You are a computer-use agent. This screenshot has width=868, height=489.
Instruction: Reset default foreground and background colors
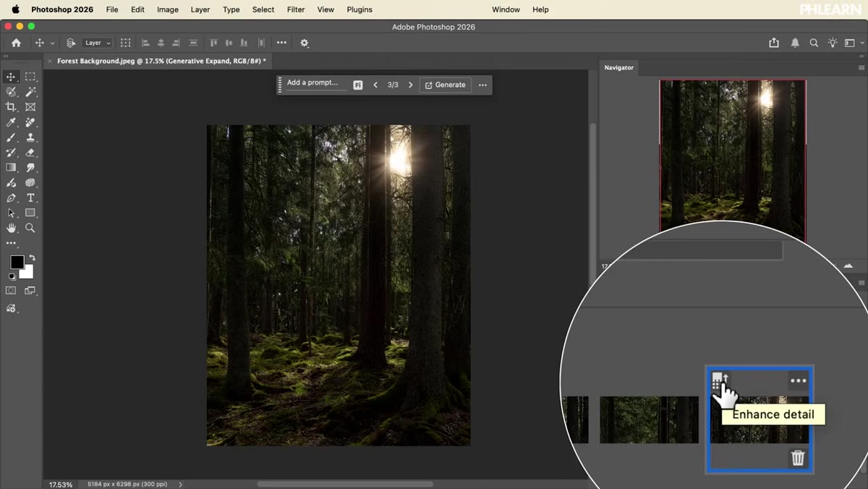[x=12, y=276]
